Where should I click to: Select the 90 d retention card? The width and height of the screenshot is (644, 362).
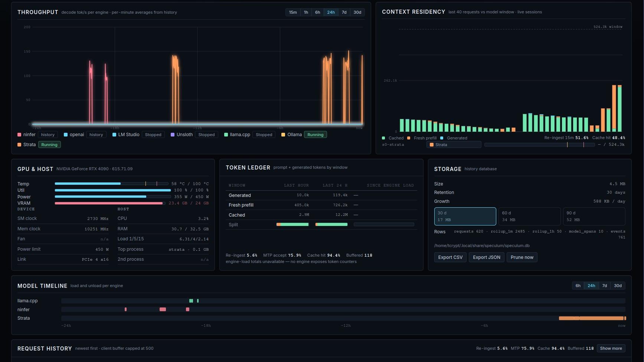point(594,216)
